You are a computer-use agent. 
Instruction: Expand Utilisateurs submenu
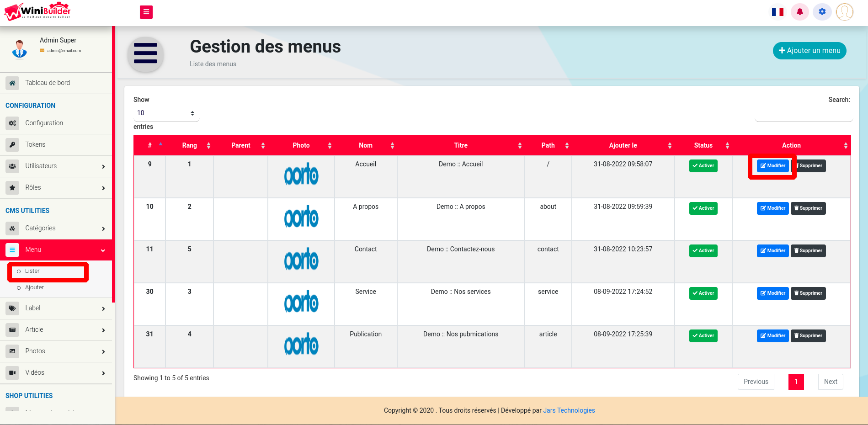coord(104,167)
